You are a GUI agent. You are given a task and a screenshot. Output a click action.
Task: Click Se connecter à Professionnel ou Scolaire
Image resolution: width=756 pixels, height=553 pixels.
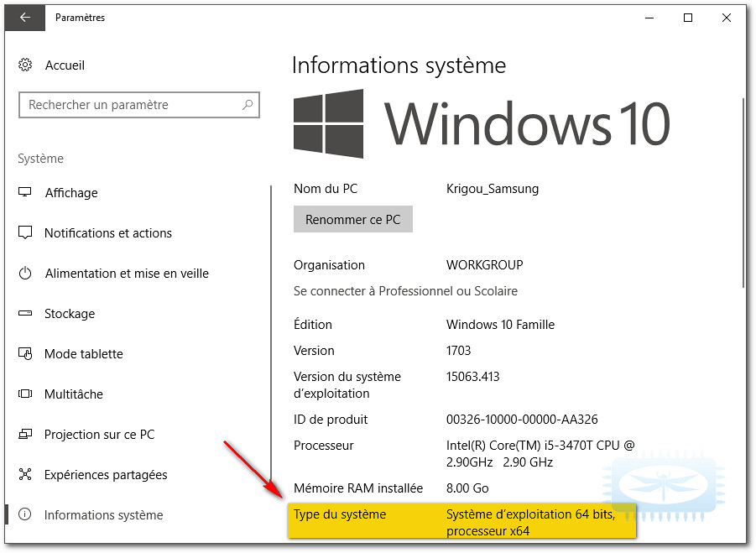(405, 291)
